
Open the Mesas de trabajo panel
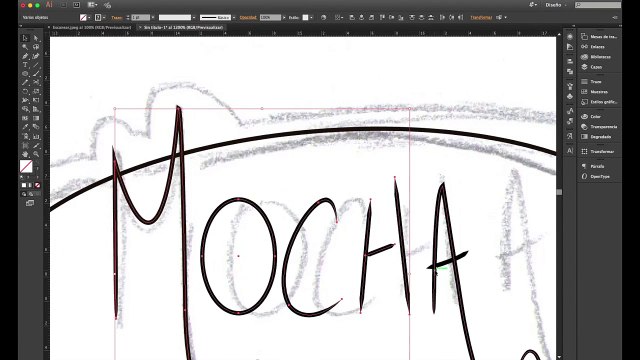pos(598,37)
